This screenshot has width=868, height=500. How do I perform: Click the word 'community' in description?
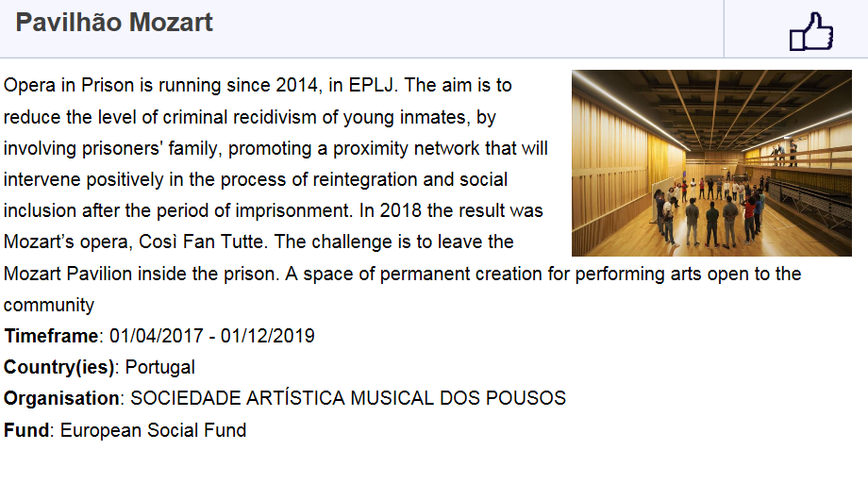point(49,305)
